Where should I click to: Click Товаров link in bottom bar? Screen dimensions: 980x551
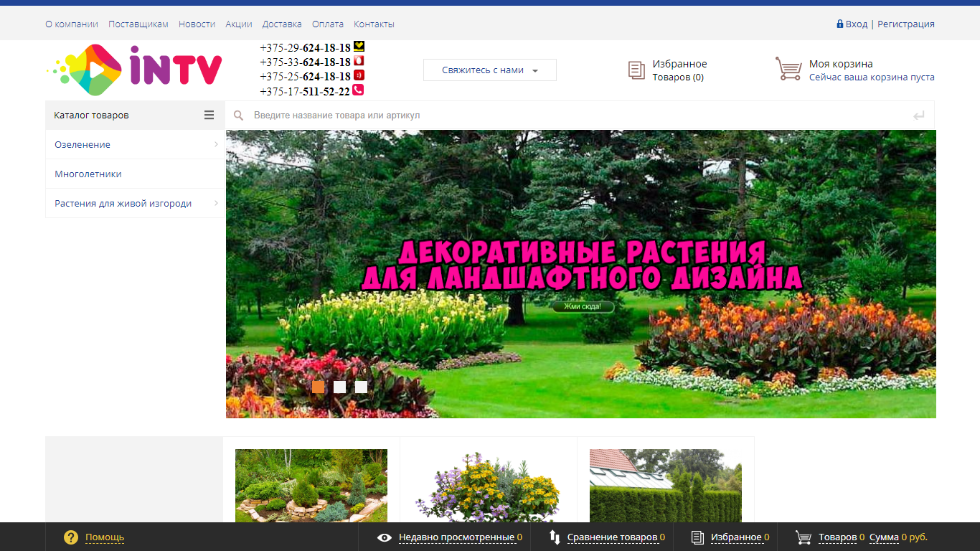837,537
